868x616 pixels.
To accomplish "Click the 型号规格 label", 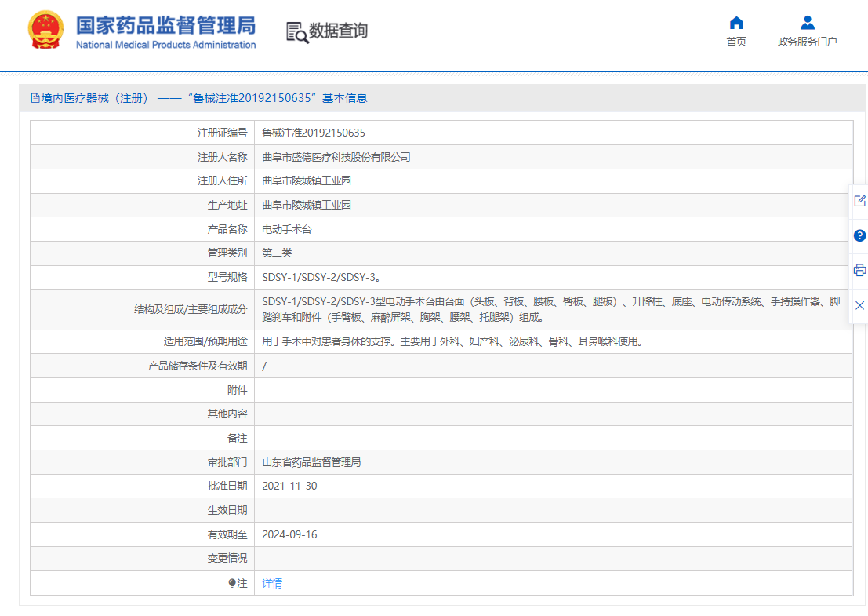I will coord(227,277).
